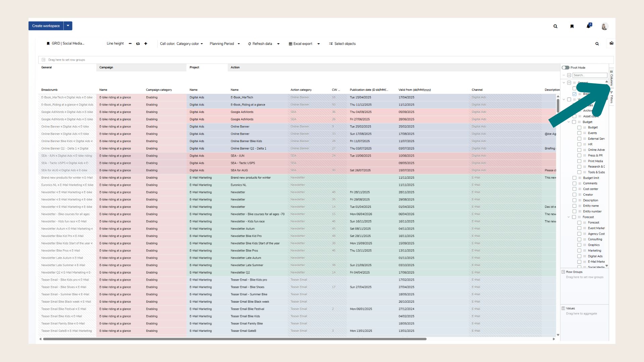Viewport: 644px width, 362px height.
Task: Click the horizontal scrollbar at the bottom
Action: tap(235, 339)
